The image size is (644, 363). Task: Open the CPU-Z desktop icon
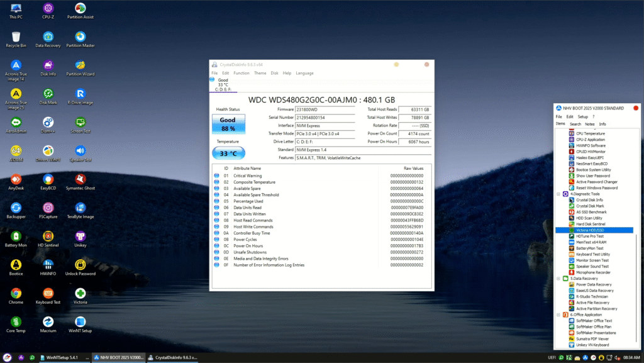pyautogui.click(x=48, y=9)
